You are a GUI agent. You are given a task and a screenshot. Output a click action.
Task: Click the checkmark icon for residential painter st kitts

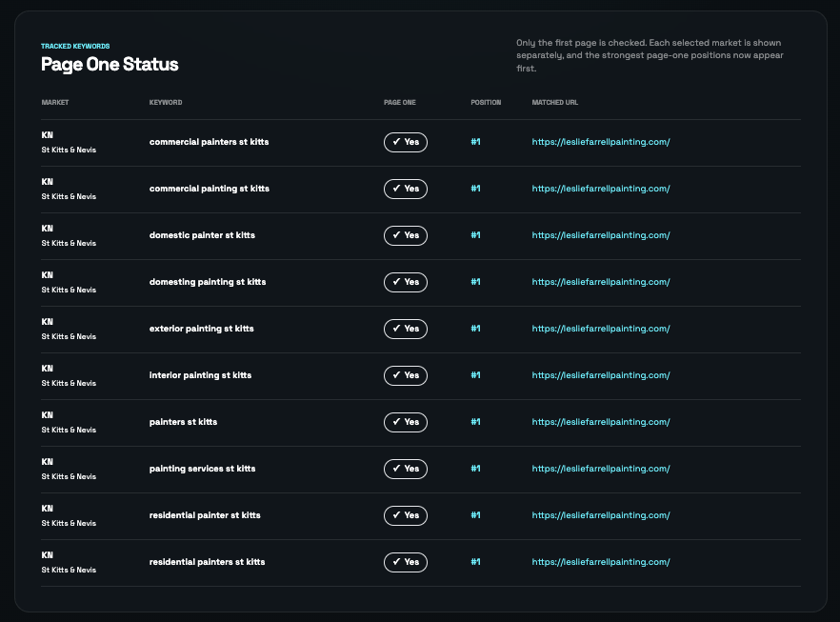[x=395, y=515]
